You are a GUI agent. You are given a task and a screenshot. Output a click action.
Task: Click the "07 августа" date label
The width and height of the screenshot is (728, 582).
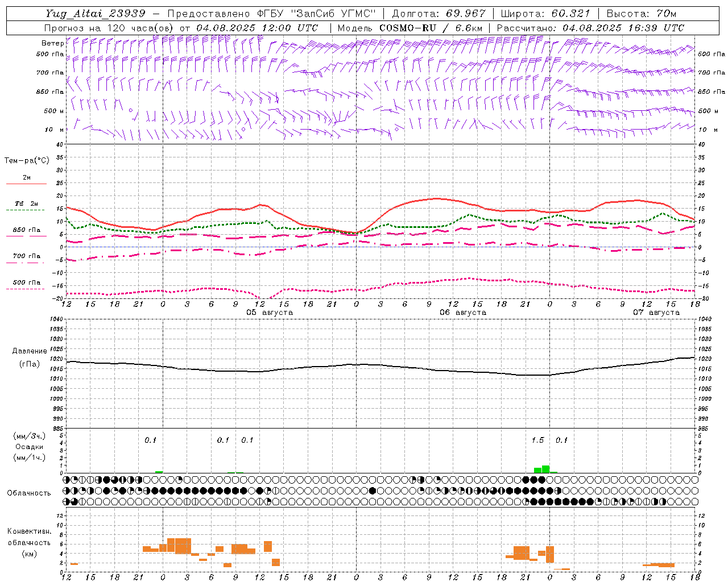point(656,313)
